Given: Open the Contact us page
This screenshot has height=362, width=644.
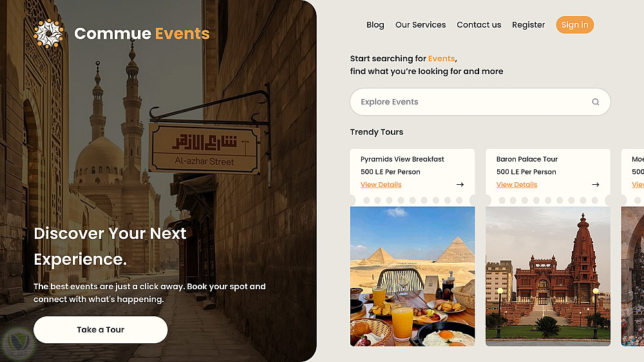Looking at the screenshot, I should click(478, 25).
